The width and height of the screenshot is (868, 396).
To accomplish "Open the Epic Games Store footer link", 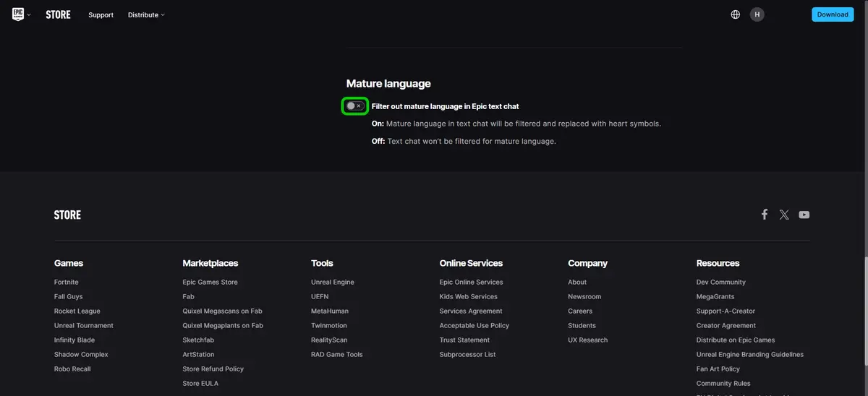I will pyautogui.click(x=210, y=282).
